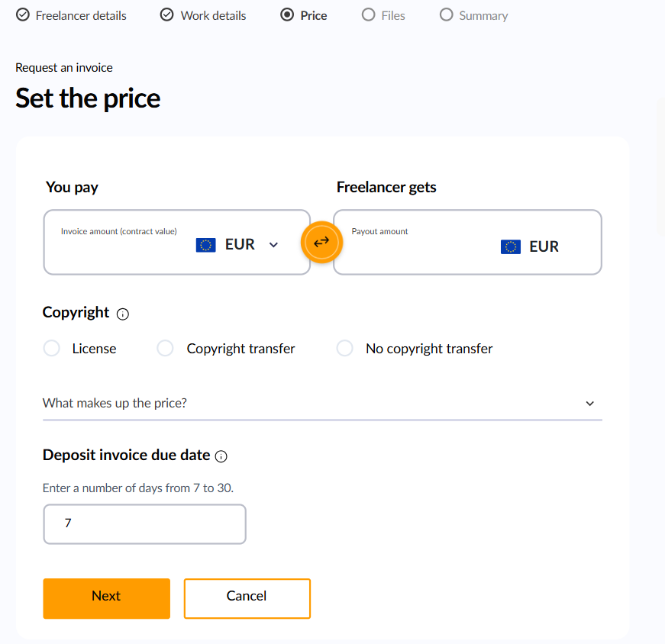The image size is (665, 644).
Task: Cancel the invoice request
Action: point(247,597)
